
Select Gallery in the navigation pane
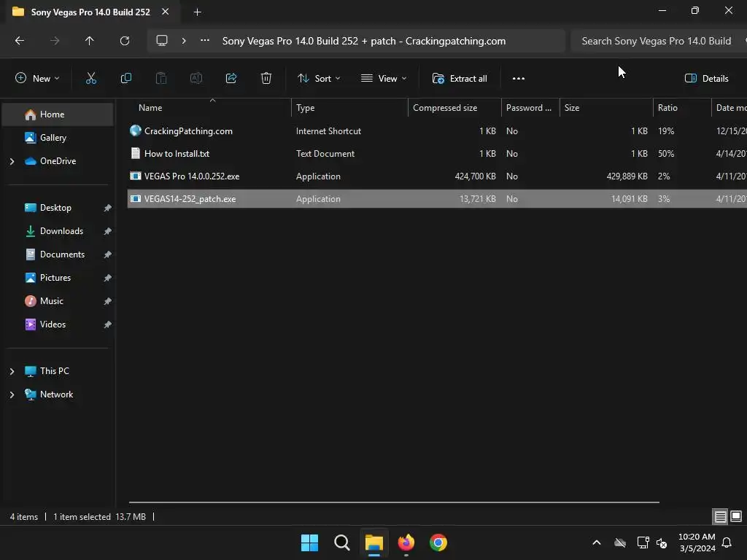click(x=58, y=138)
